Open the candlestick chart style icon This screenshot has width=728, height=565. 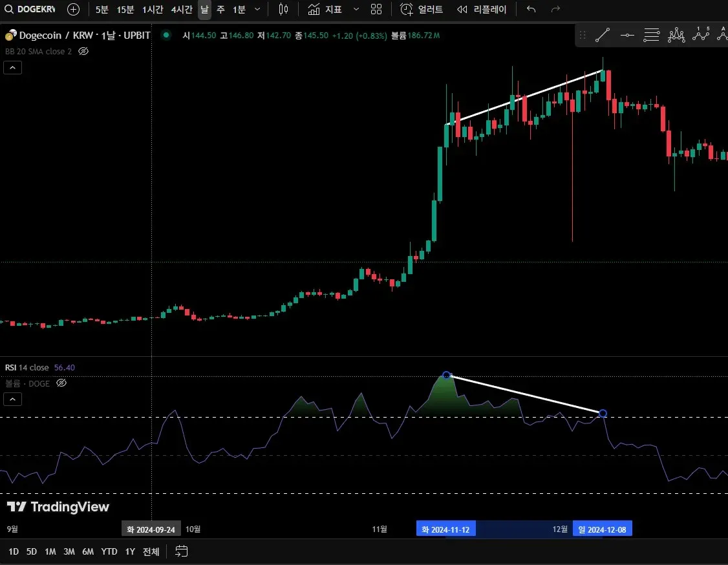(283, 9)
